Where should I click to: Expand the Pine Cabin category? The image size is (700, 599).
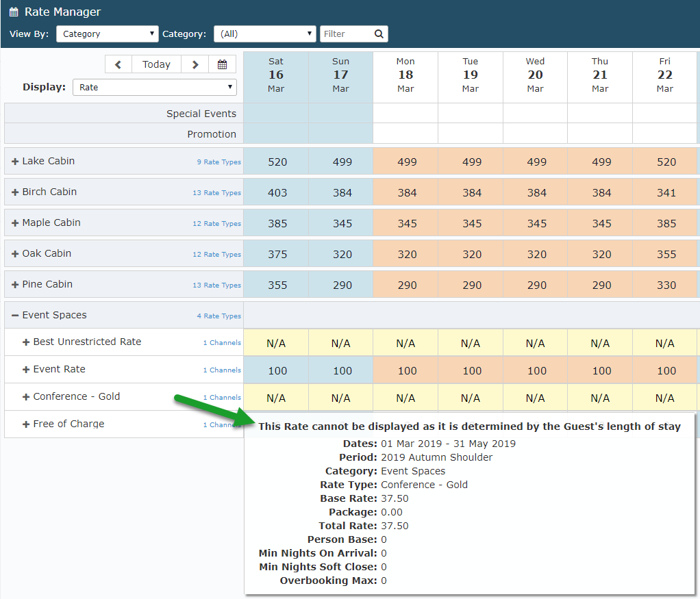[x=15, y=285]
